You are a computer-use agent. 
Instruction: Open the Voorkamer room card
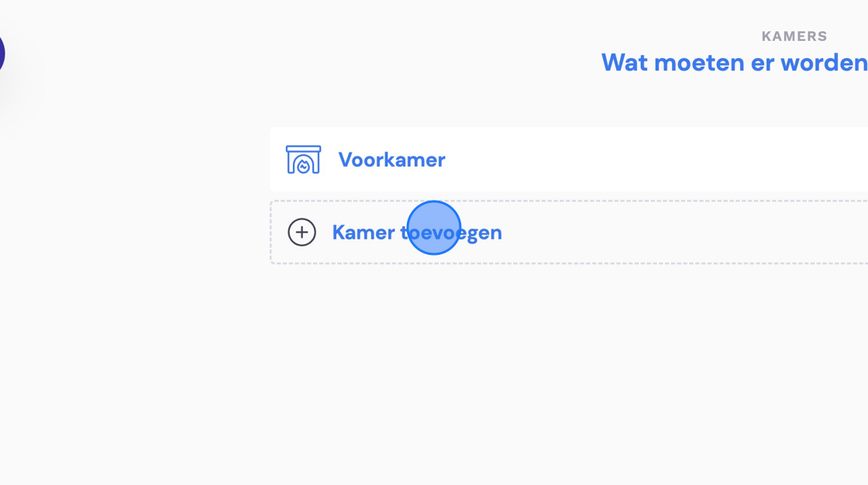pos(569,160)
